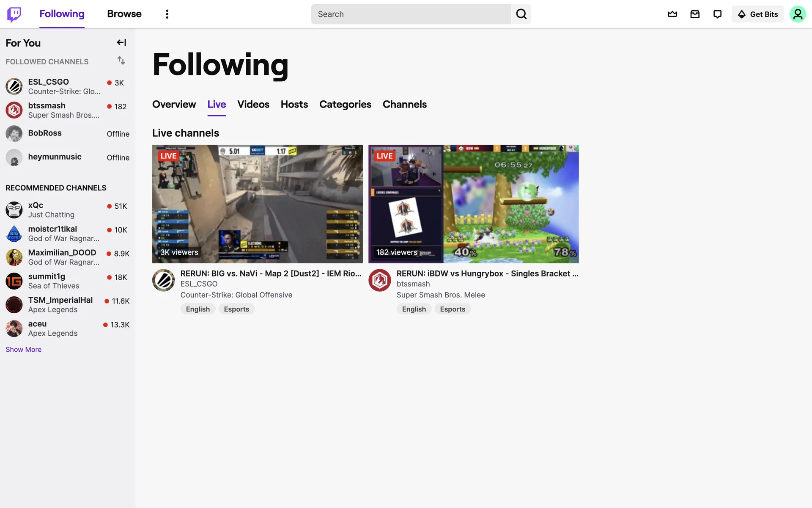The width and height of the screenshot is (812, 508).
Task: Open the Prime Loot crown icon
Action: (672, 14)
